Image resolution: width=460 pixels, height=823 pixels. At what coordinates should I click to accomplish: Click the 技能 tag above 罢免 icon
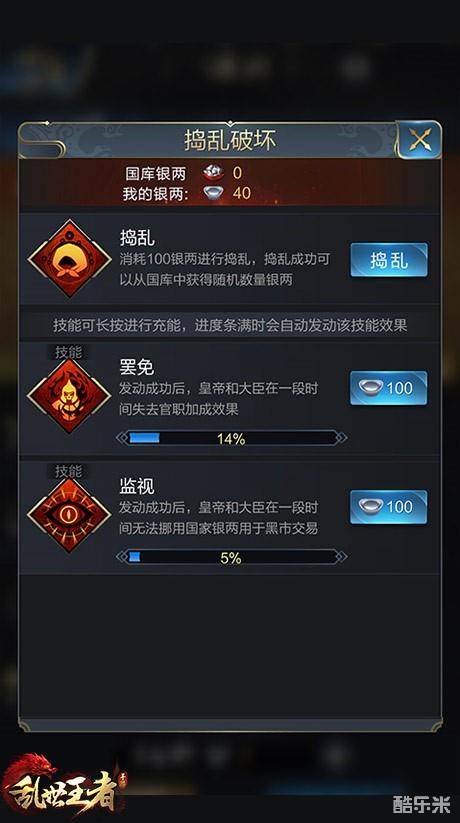coord(69,352)
